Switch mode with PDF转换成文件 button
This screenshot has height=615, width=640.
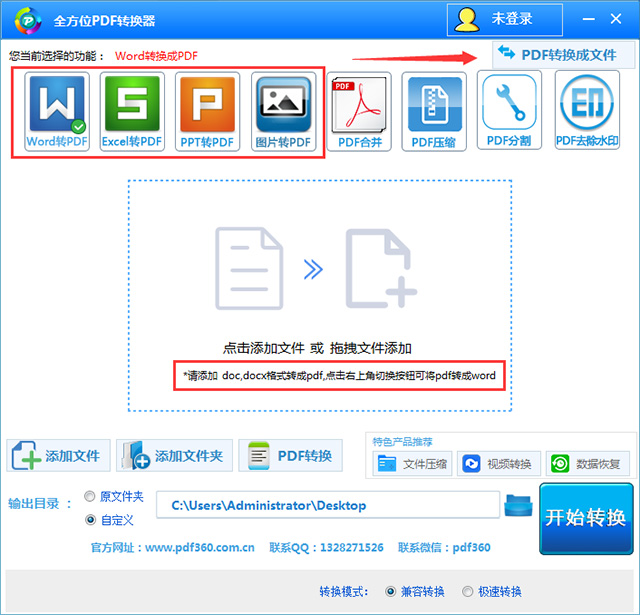[x=563, y=55]
